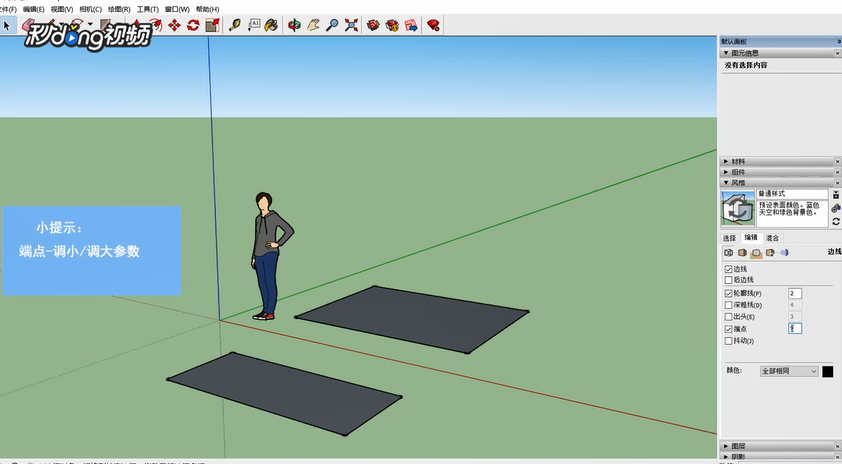Click the style preview thumbnail
842x464 pixels.
point(737,208)
